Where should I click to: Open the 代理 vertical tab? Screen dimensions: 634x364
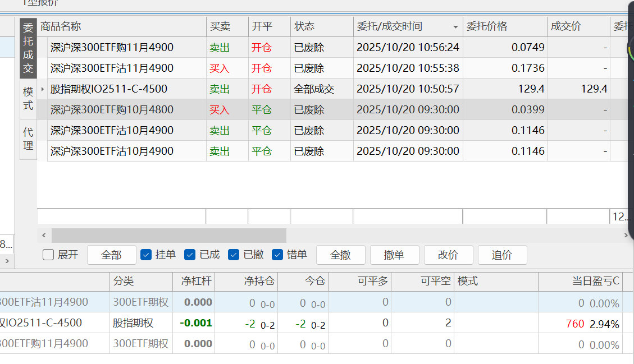tap(28, 139)
